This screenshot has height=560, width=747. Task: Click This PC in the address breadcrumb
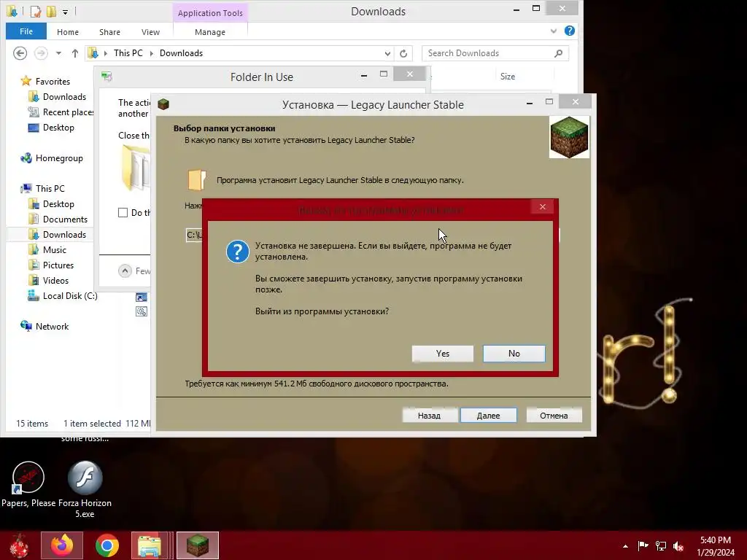[128, 52]
